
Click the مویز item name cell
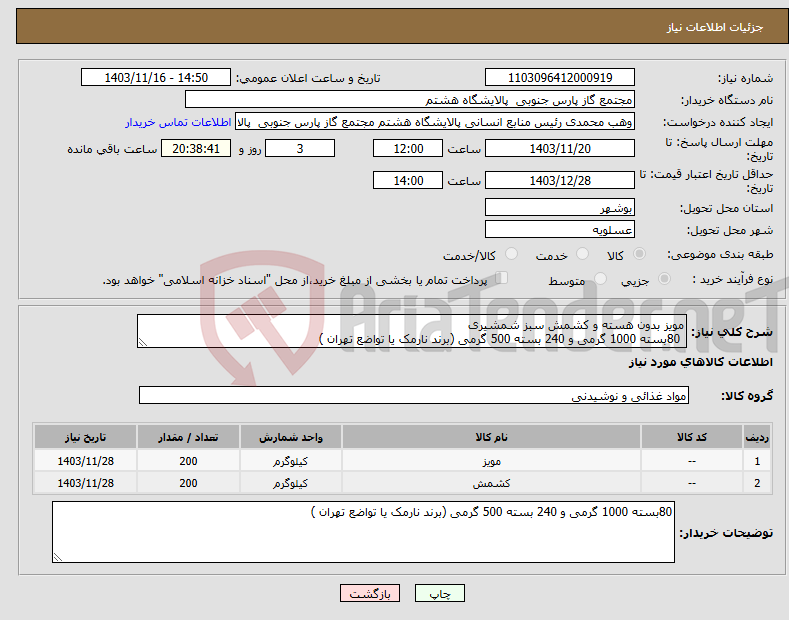tap(491, 460)
